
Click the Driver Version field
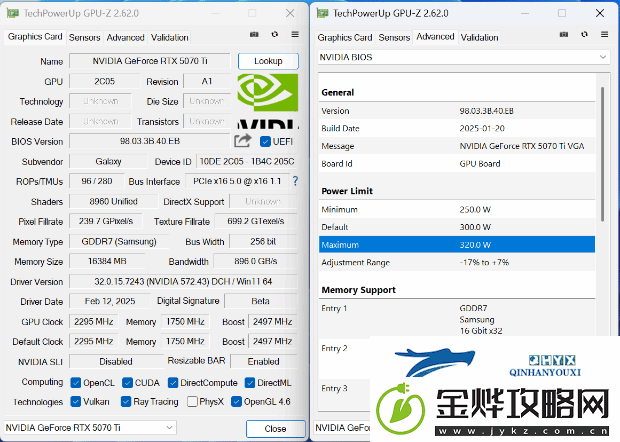(x=183, y=281)
